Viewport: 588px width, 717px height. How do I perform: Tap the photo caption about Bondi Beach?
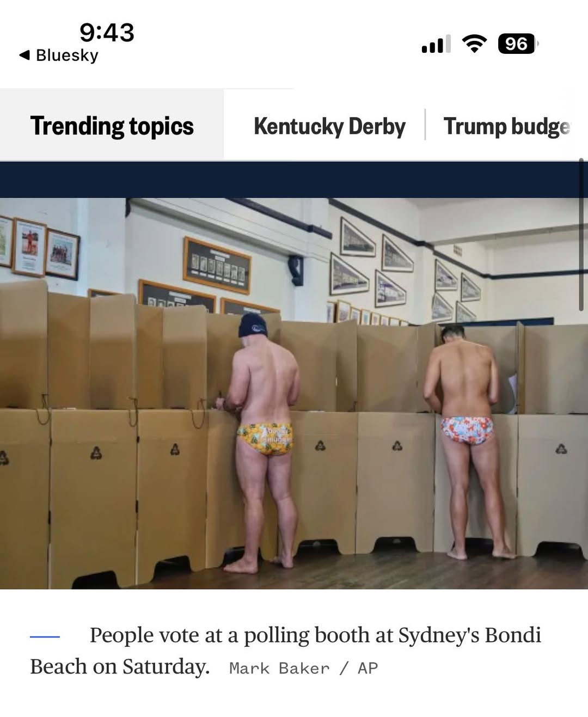pos(286,651)
